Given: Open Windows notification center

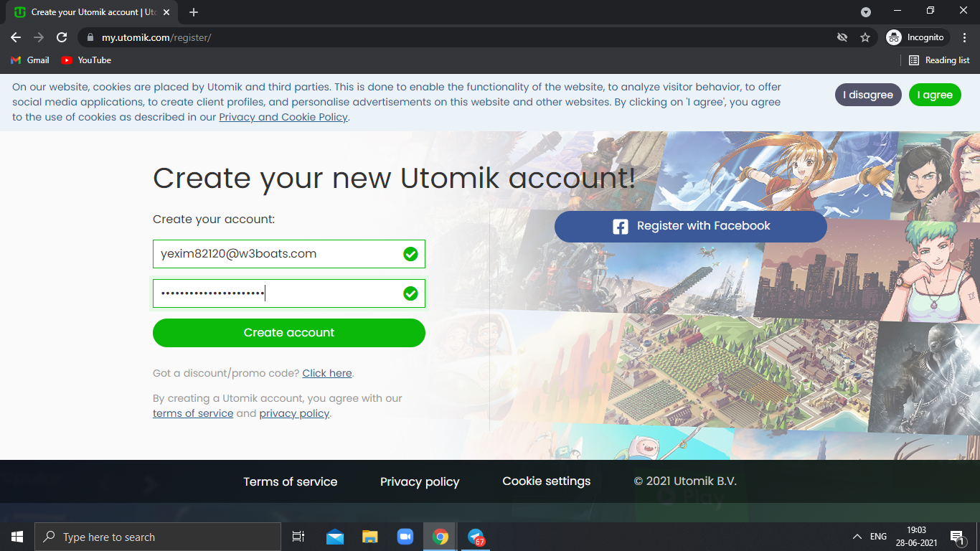Looking at the screenshot, I should point(956,537).
